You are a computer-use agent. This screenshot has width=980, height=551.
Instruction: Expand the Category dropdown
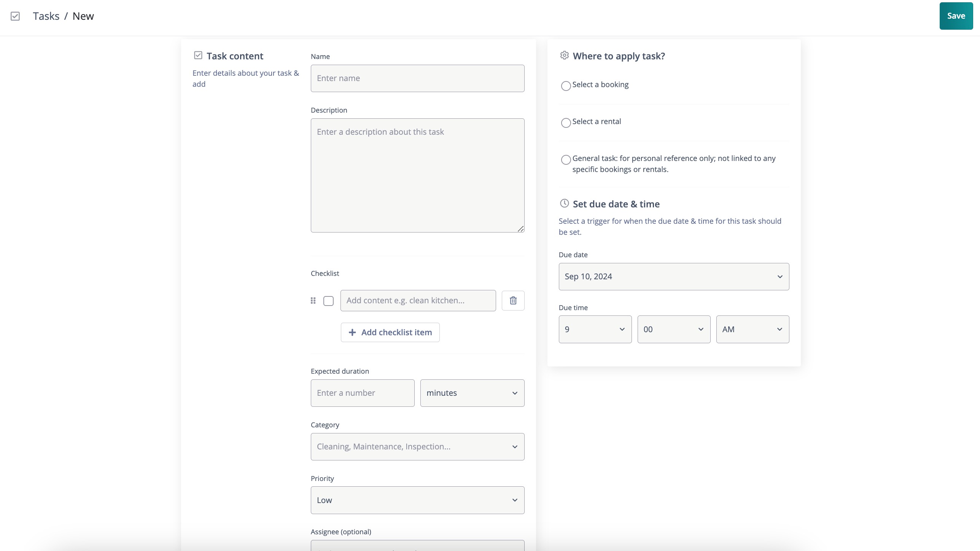tap(417, 447)
